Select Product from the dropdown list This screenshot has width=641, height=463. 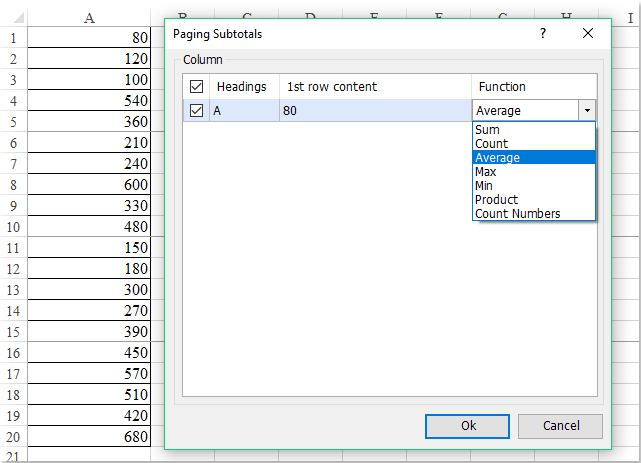tap(496, 200)
